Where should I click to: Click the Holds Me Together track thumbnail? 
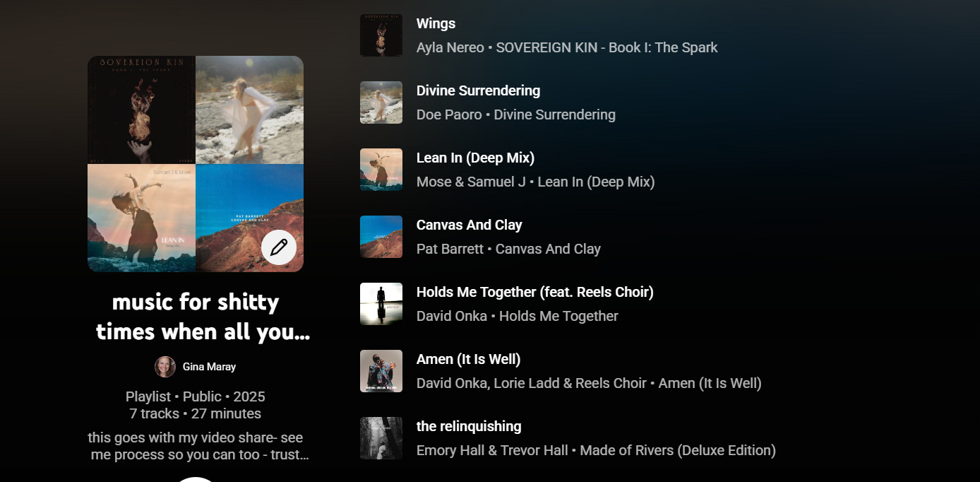381,304
